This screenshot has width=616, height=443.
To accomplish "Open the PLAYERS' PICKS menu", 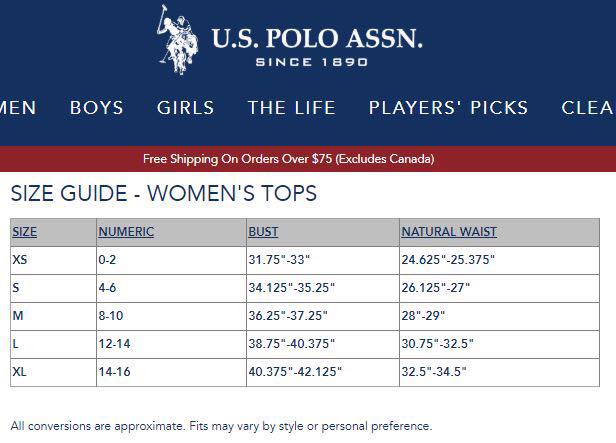I will click(x=448, y=108).
